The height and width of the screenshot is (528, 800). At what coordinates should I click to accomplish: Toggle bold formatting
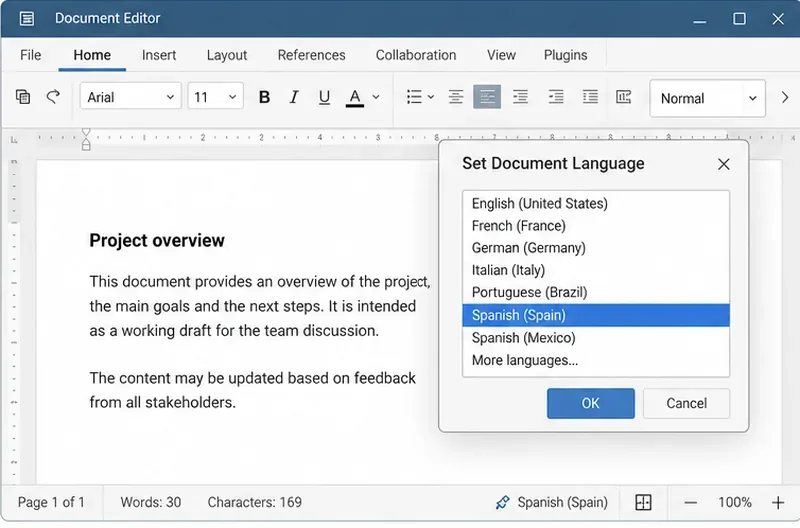point(264,97)
